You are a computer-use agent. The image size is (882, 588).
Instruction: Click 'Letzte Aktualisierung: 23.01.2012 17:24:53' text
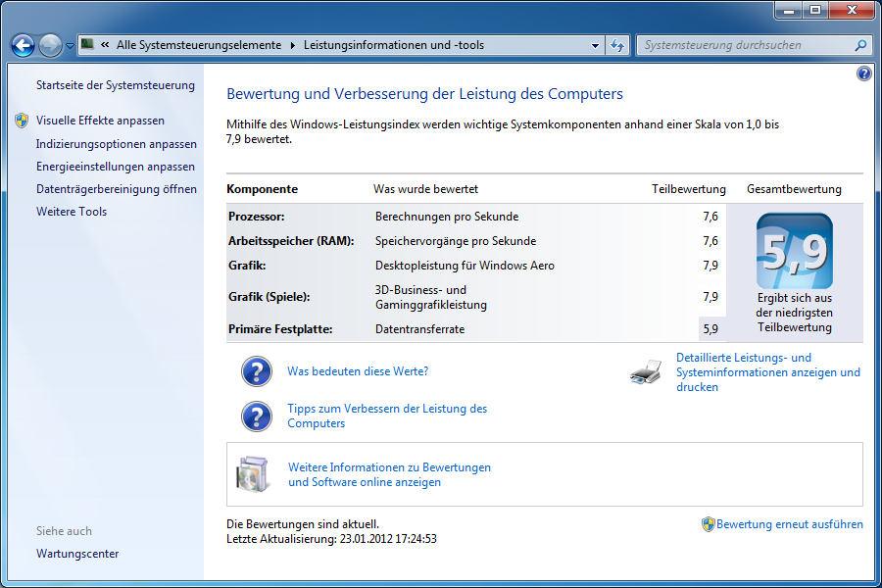(x=331, y=539)
